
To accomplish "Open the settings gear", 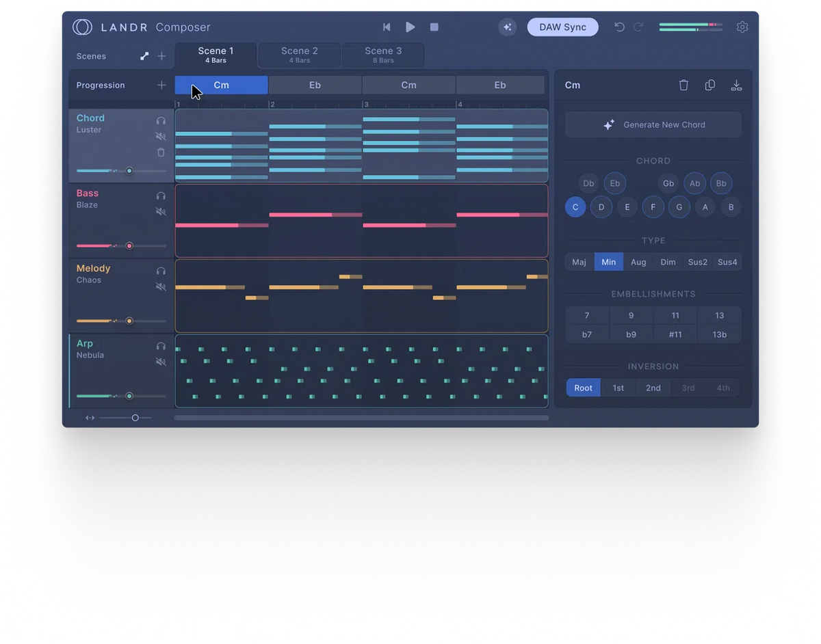I will [x=743, y=27].
